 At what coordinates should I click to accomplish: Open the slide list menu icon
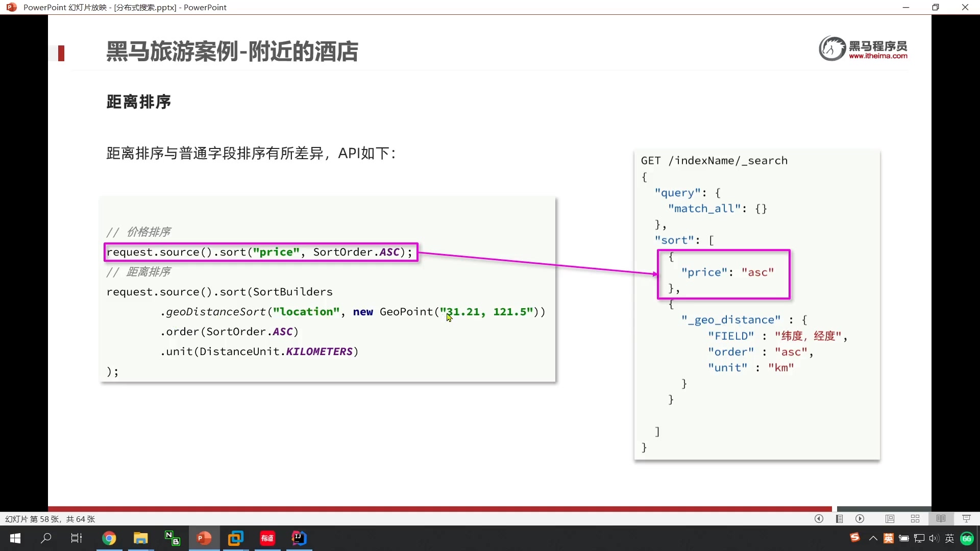click(839, 519)
